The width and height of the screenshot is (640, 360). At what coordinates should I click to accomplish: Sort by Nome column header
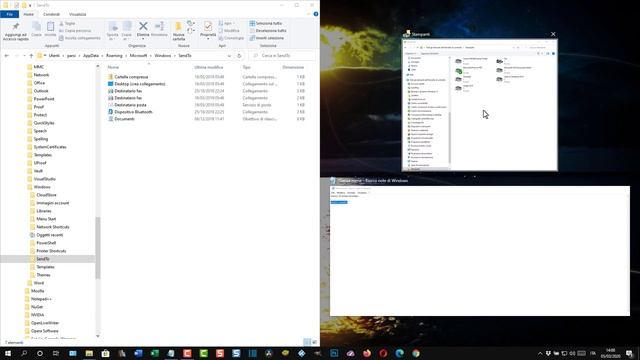pos(113,67)
